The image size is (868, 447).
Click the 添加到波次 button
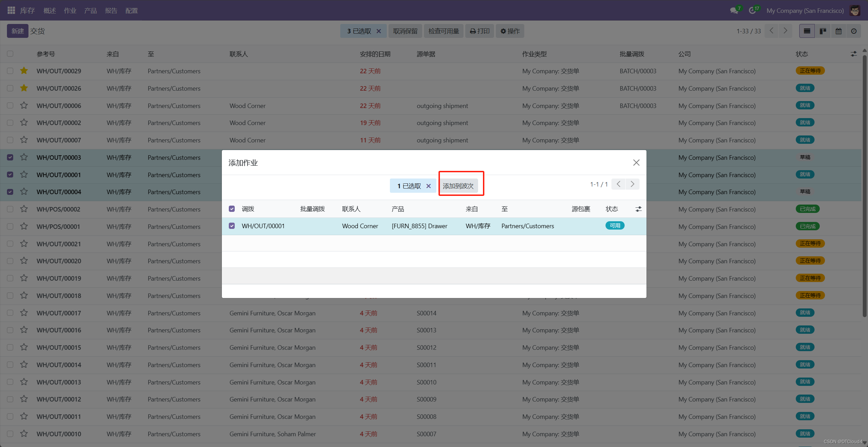pyautogui.click(x=458, y=186)
